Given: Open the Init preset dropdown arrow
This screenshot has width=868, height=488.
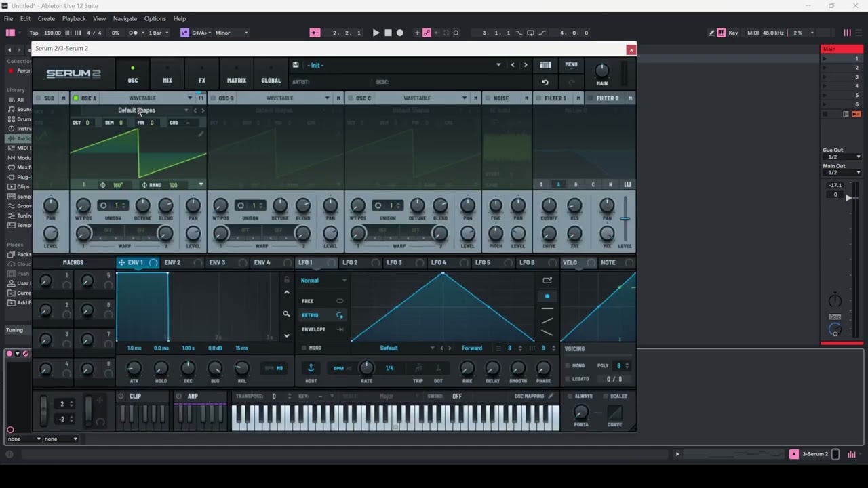Looking at the screenshot, I should click(x=498, y=65).
